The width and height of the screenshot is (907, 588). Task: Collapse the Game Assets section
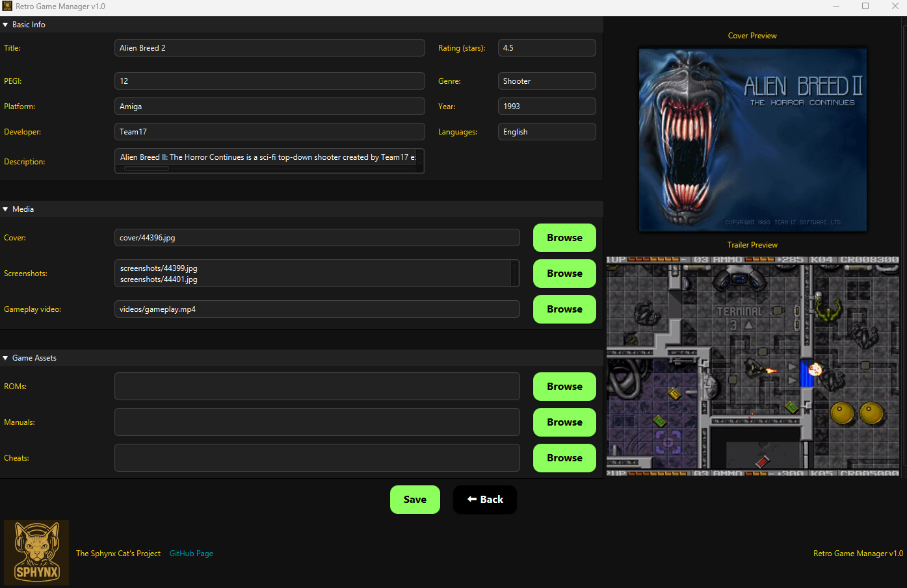[6, 358]
